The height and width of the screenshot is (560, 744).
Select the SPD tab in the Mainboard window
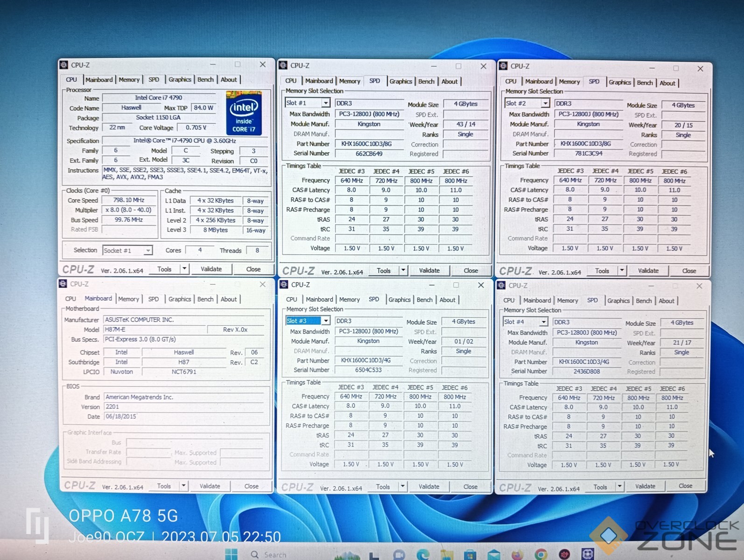[x=154, y=299]
